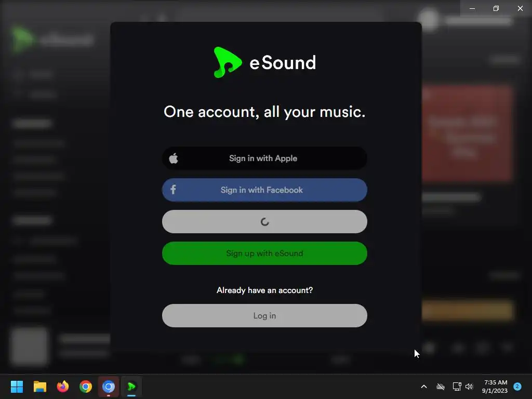Viewport: 532px width, 399px height.
Task: Open the volume speaker tray icon
Action: pyautogui.click(x=469, y=387)
